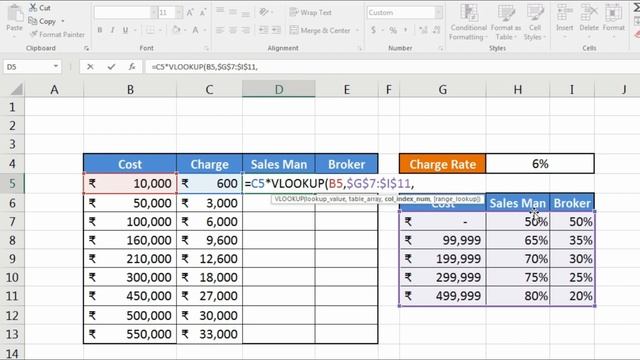This screenshot has height=360, width=640.
Task: Open the font name dropdown
Action: 154,13
